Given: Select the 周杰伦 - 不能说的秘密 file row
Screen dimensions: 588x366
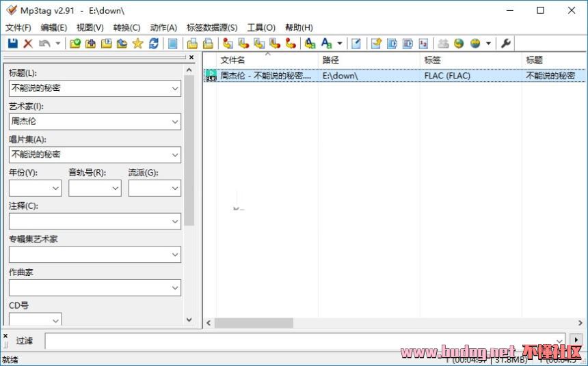Looking at the screenshot, I should click(x=395, y=76).
